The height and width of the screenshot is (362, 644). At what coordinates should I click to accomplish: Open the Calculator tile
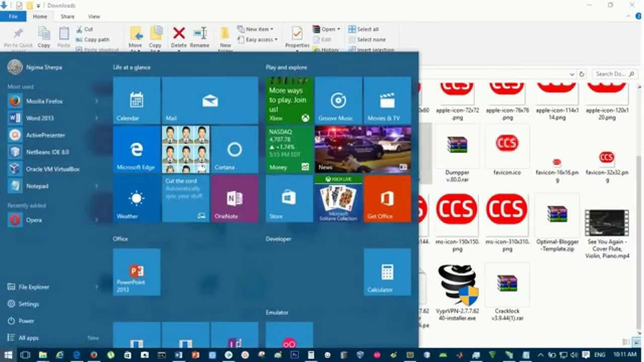(x=387, y=272)
